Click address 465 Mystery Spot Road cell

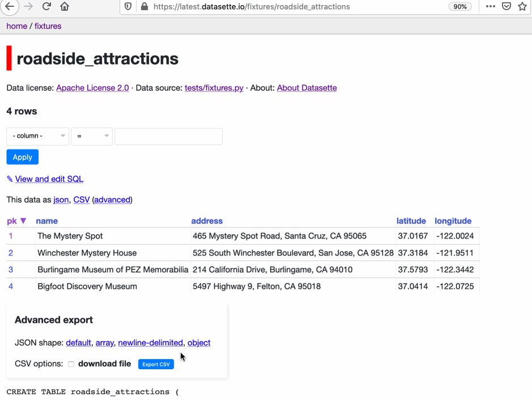point(293,236)
